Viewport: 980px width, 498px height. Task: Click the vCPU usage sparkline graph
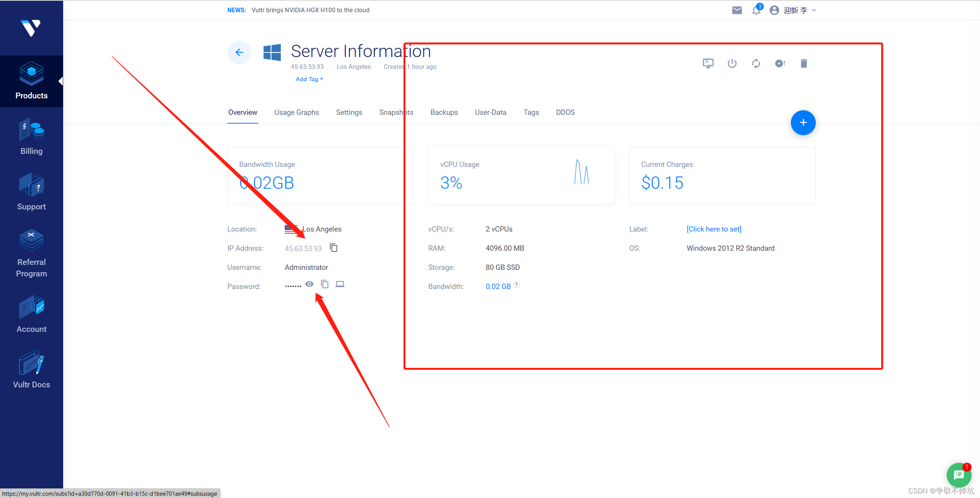(582, 172)
